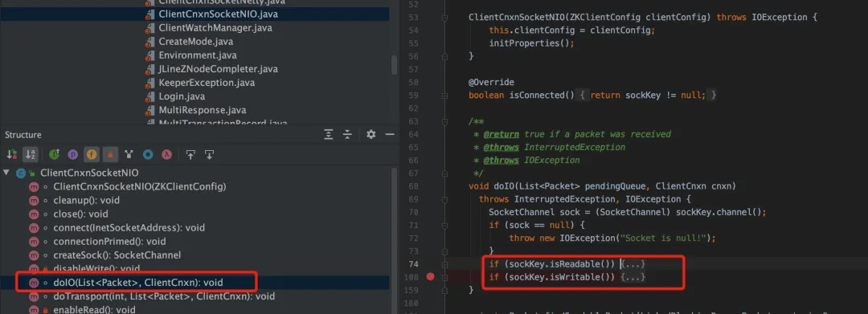This screenshot has height=314, width=868.
Task: Toggle Sort by Visibility in Structure toolbar
Action: (11, 154)
